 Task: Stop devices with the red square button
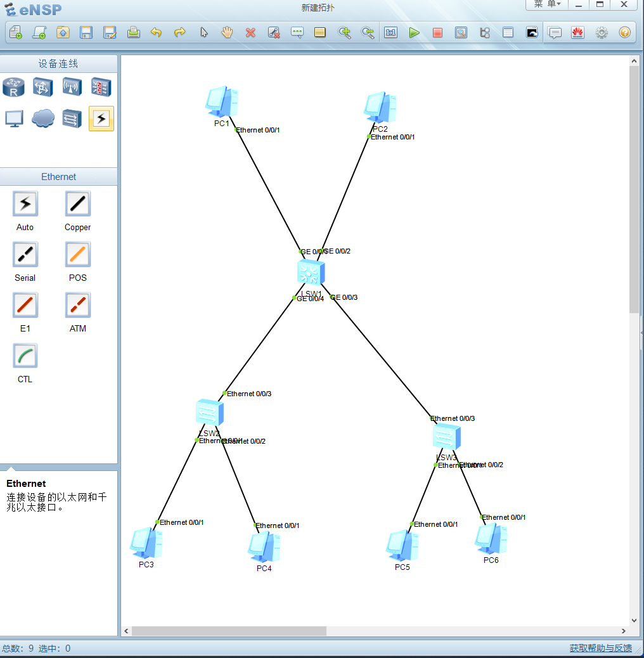click(437, 32)
